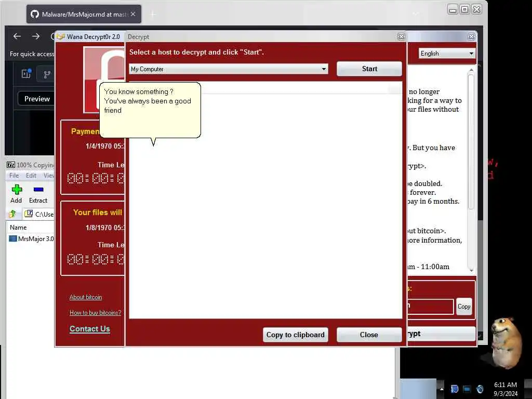The width and height of the screenshot is (532, 399).
Task: Show hidden tray icons arrow
Action: pos(442,389)
